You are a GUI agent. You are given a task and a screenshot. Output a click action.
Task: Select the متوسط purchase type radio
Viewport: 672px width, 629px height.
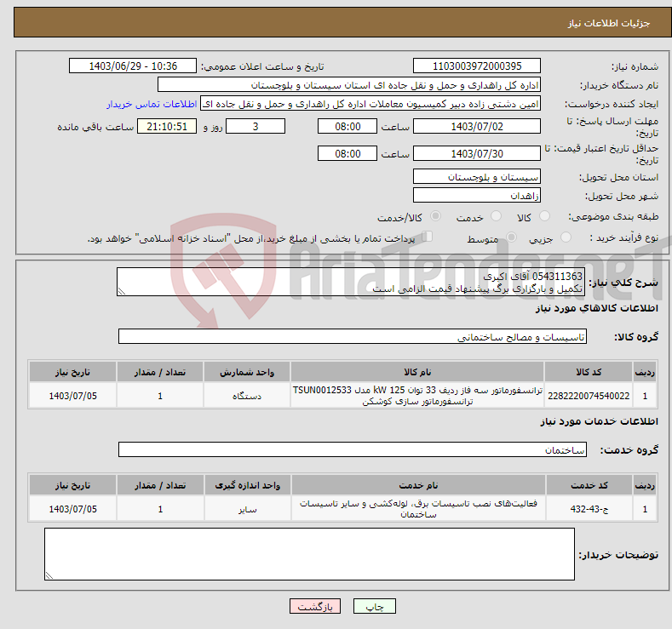[511, 237]
